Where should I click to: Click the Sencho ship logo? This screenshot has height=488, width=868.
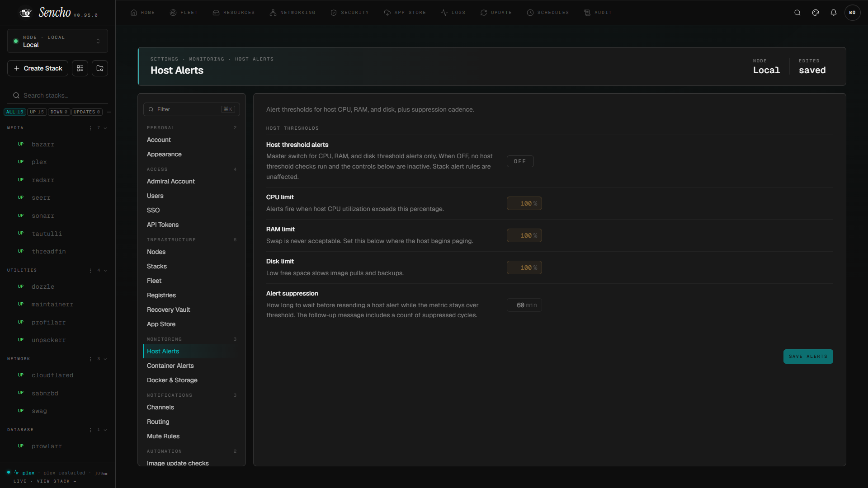pos(25,13)
